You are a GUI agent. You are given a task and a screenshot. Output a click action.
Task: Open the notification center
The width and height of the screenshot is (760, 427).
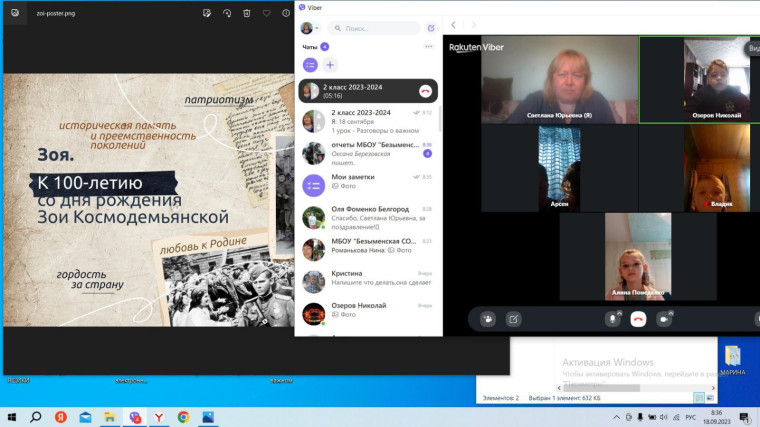744,417
